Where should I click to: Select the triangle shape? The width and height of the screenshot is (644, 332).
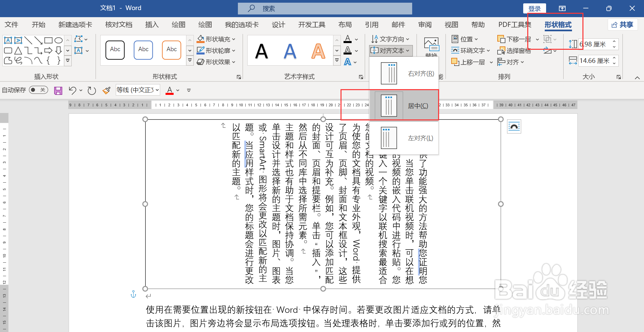point(18,50)
